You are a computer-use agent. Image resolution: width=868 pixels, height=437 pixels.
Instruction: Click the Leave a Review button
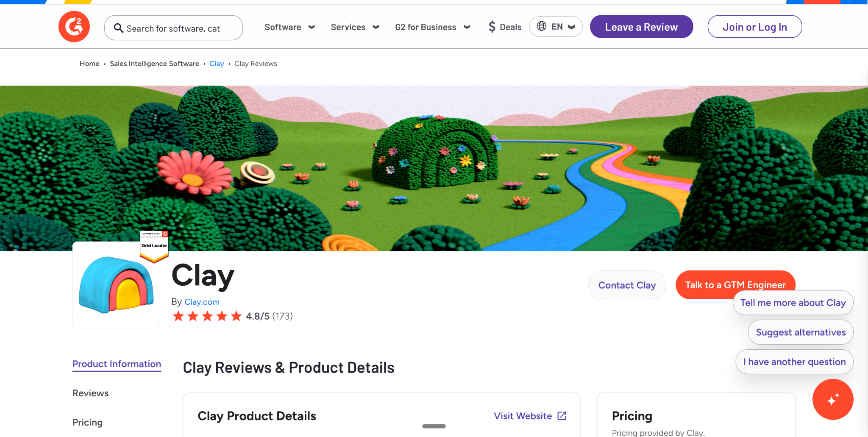(x=641, y=27)
